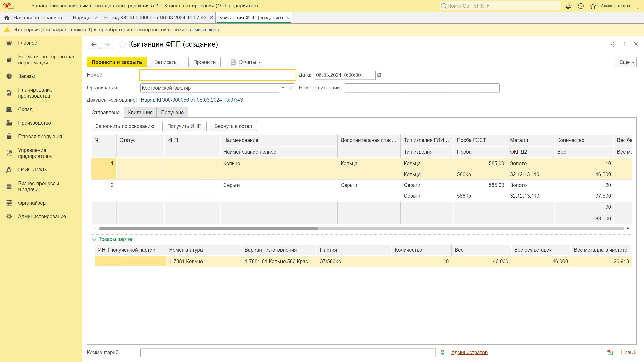
Task: Switch to the Квитанция tab
Action: coord(140,112)
